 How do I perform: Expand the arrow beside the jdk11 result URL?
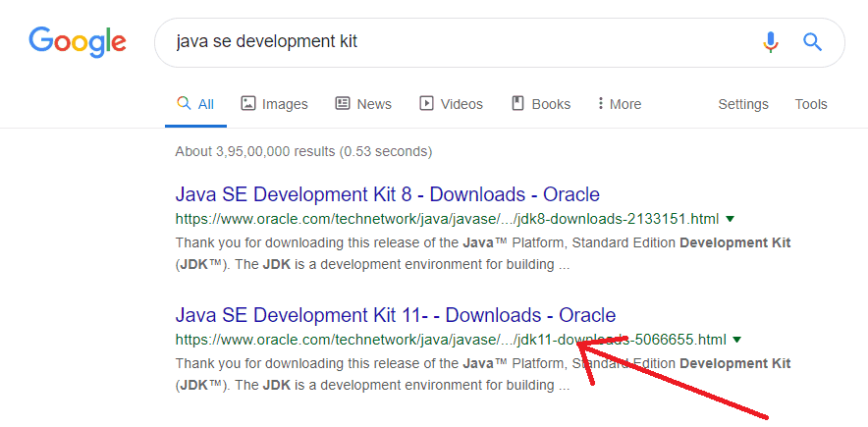[736, 340]
